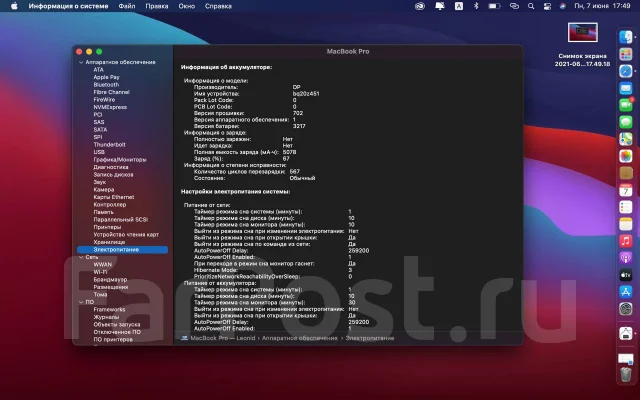Select Диагностика in sidebar
The height and width of the screenshot is (400, 640).
tap(111, 167)
